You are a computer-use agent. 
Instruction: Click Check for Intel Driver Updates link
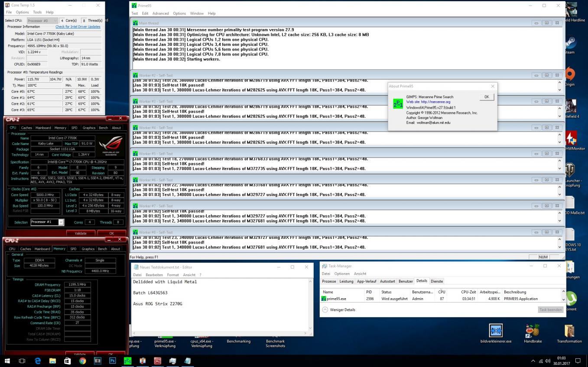pyautogui.click(x=78, y=26)
